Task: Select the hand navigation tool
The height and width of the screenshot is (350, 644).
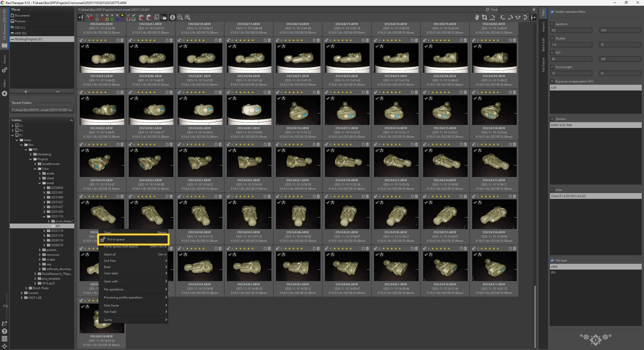Action: 477,17
